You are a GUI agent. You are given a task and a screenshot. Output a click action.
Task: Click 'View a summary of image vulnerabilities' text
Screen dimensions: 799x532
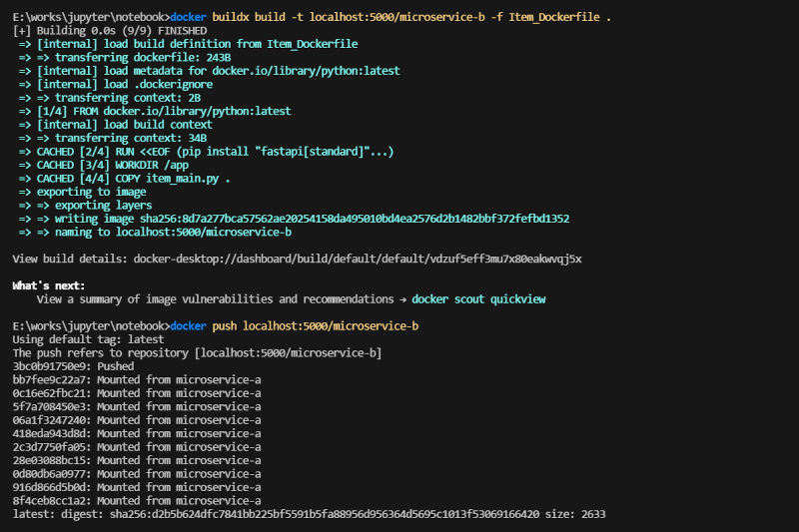point(155,299)
